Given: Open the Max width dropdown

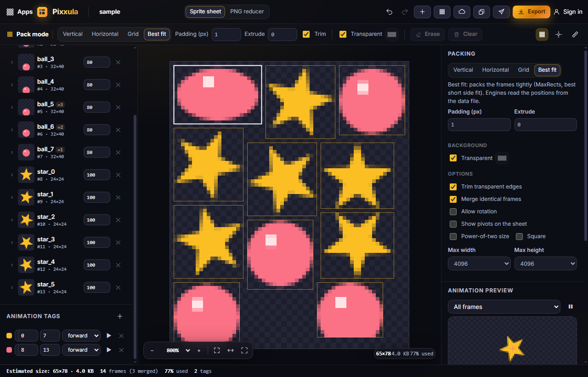Looking at the screenshot, I should (479, 263).
